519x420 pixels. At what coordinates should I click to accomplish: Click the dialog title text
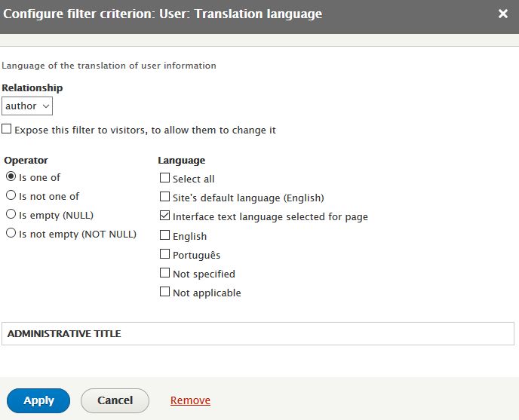pyautogui.click(x=162, y=14)
